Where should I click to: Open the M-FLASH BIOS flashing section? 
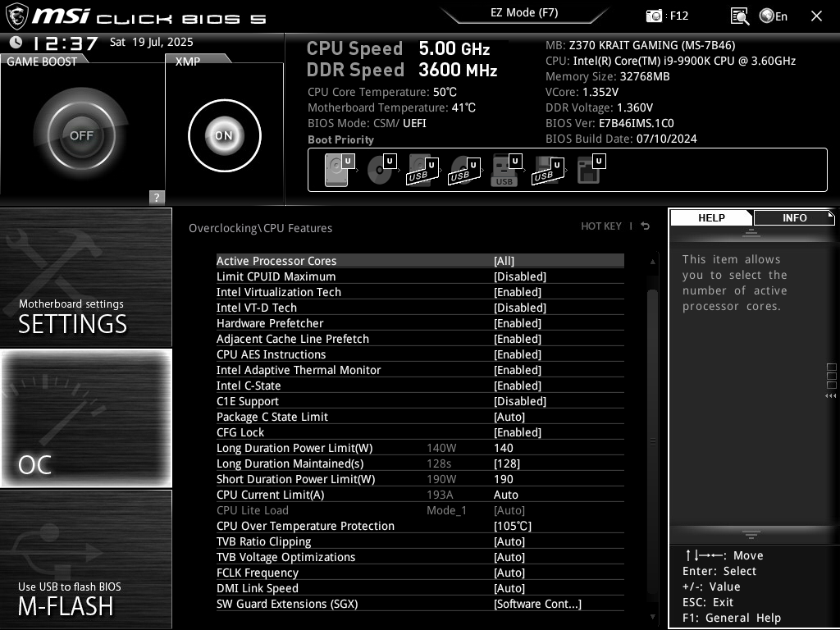(x=85, y=559)
